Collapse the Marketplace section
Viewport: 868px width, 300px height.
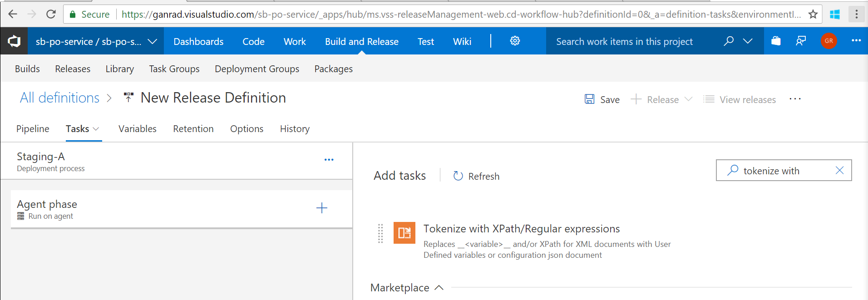[x=439, y=288]
